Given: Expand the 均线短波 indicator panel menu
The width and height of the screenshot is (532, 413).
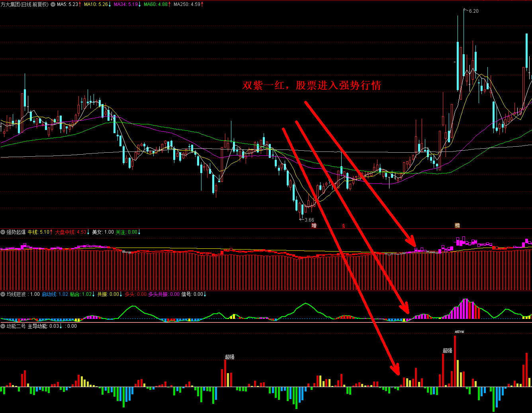Looking at the screenshot, I should pos(3,294).
